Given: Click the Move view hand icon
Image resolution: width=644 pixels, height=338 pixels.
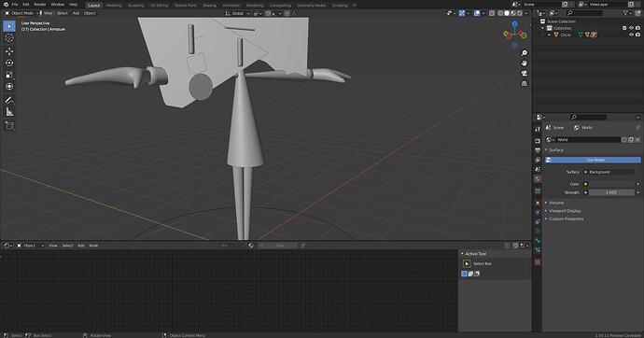Looking at the screenshot, I should click(525, 63).
